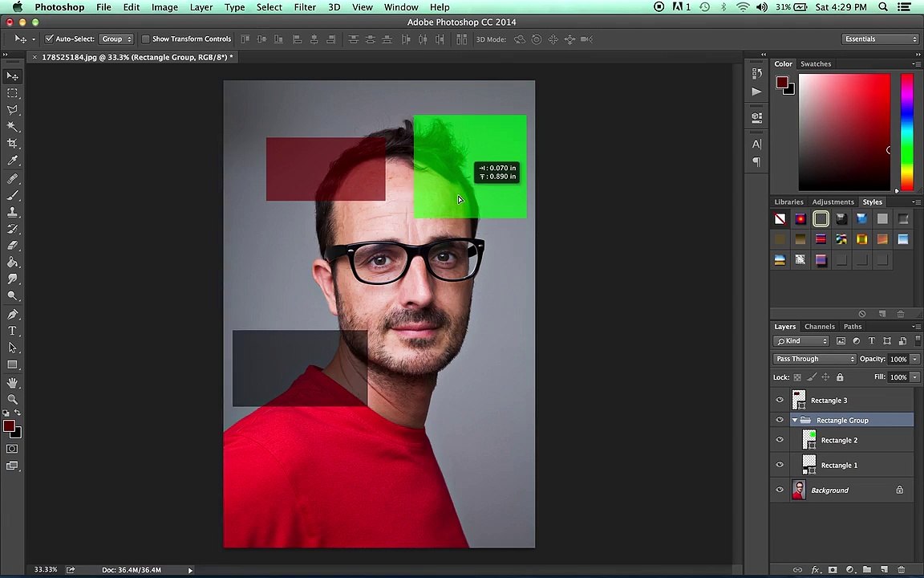Select the Paint Bucket tool
The height and width of the screenshot is (578, 924).
12,263
